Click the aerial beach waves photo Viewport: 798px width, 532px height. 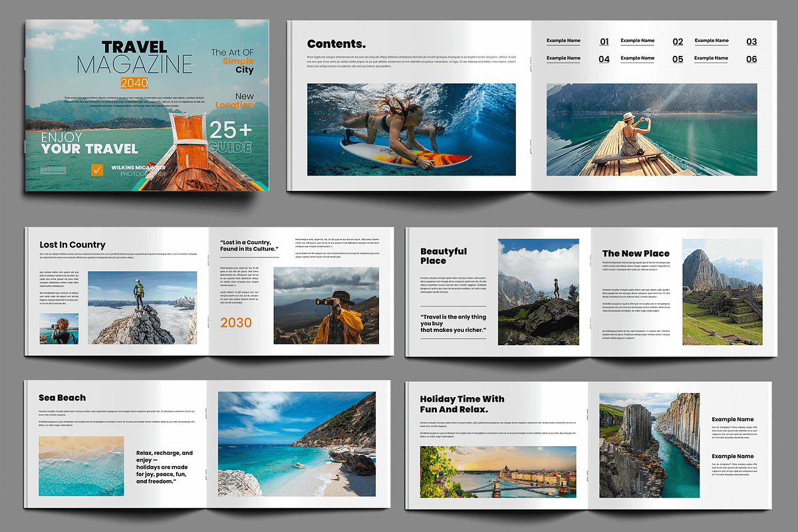[81, 466]
